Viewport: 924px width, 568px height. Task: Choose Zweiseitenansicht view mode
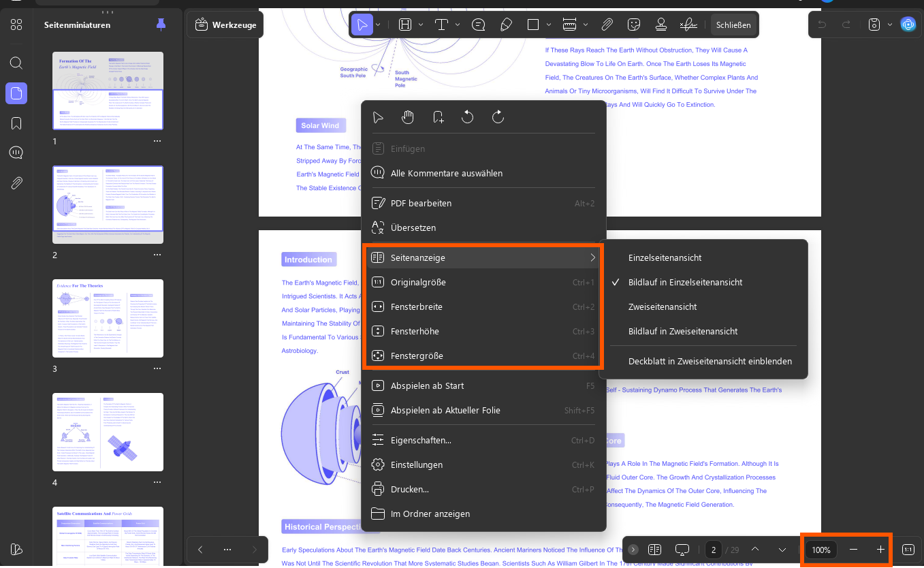pyautogui.click(x=663, y=306)
